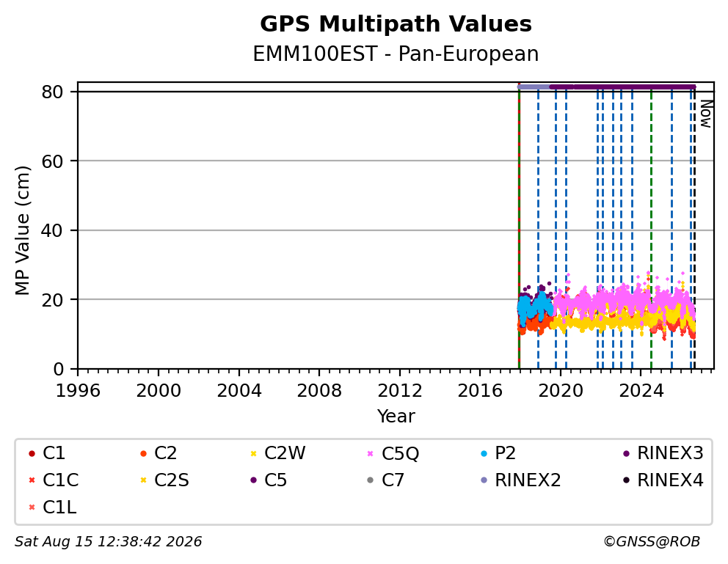Screen dimensions: 728x564
Task: Click the C5Q pink cross marker
Action: pyautogui.click(x=370, y=453)
